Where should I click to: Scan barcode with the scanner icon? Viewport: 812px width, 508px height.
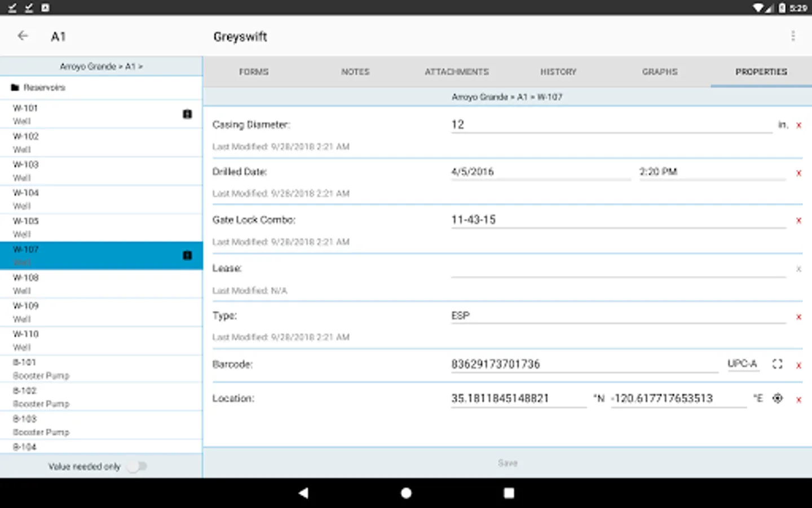point(777,364)
